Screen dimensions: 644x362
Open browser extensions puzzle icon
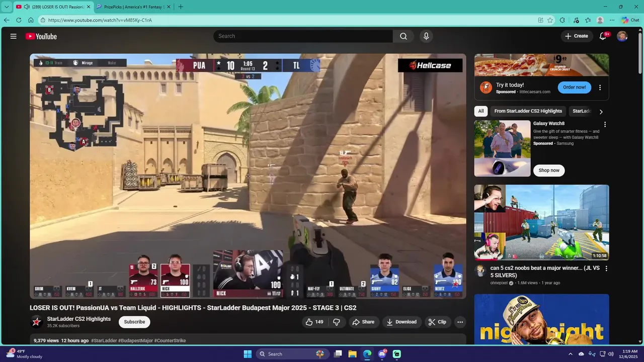(562, 20)
